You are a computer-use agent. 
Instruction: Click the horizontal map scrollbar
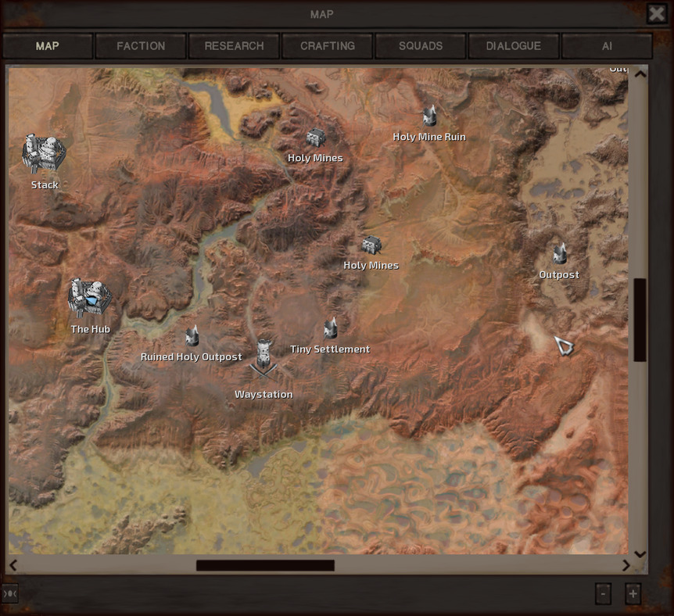pyautogui.click(x=264, y=564)
